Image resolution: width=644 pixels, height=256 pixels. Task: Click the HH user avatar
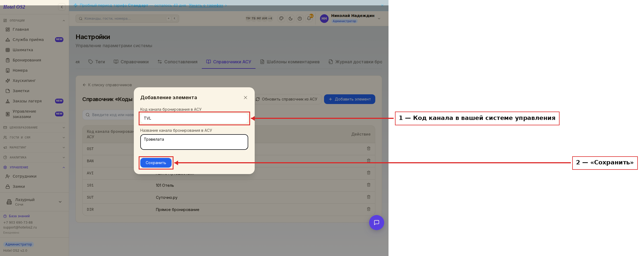324,19
